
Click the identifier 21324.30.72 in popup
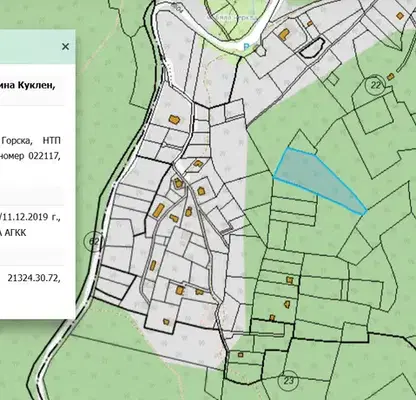34,277
